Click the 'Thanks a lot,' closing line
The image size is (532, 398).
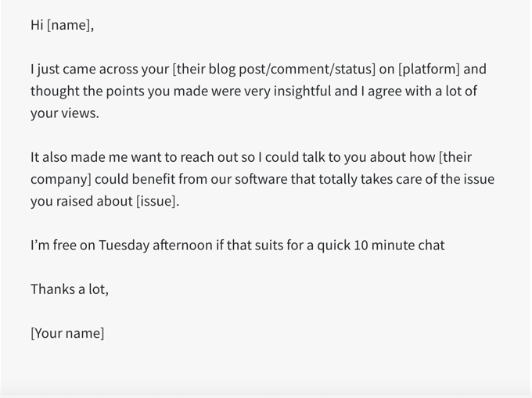[x=70, y=289]
